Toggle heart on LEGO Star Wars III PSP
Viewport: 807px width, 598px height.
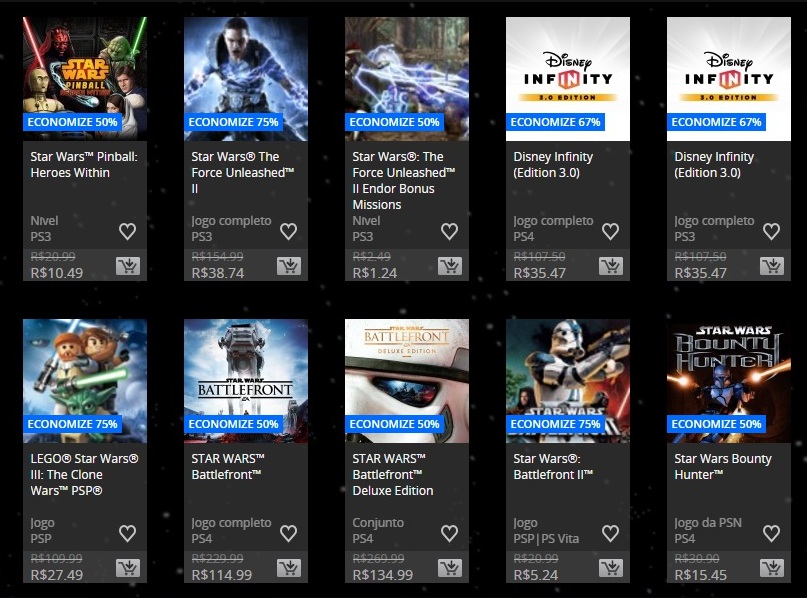click(128, 533)
